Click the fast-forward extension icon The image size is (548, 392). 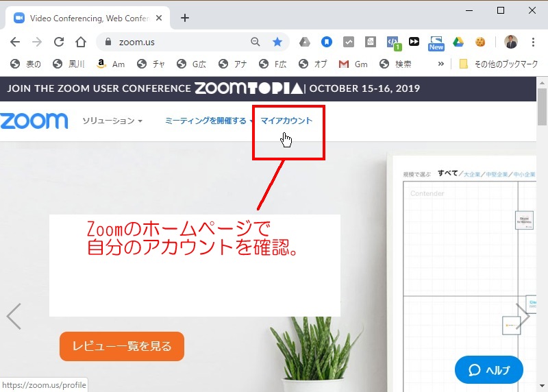click(x=414, y=42)
